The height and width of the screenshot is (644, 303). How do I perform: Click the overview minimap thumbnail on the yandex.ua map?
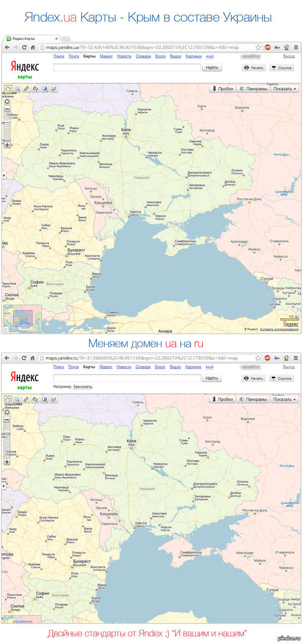(x=22, y=318)
